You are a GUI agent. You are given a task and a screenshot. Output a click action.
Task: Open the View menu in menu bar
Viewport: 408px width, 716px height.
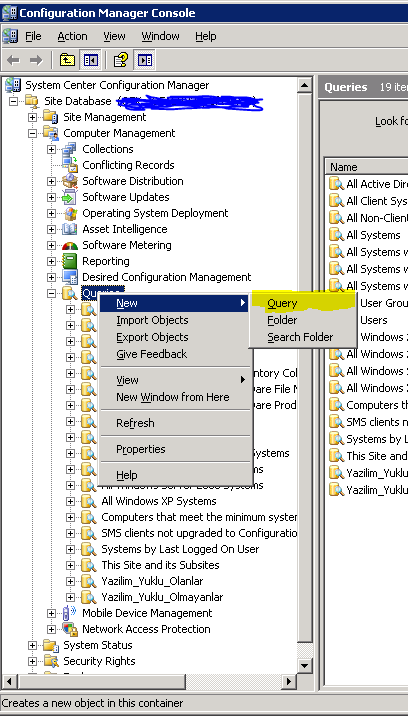[114, 36]
